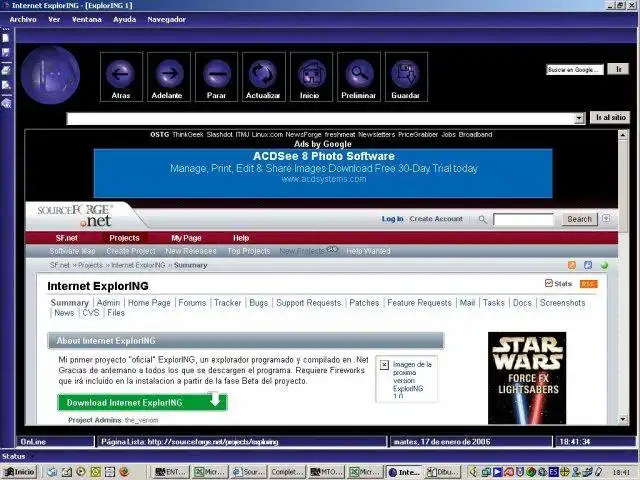The height and width of the screenshot is (480, 640).
Task: Go back with the Atras button
Action: click(x=121, y=77)
